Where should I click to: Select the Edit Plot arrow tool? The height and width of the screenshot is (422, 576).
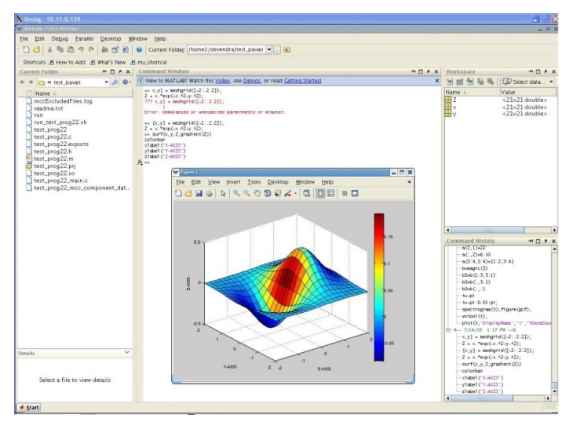223,193
